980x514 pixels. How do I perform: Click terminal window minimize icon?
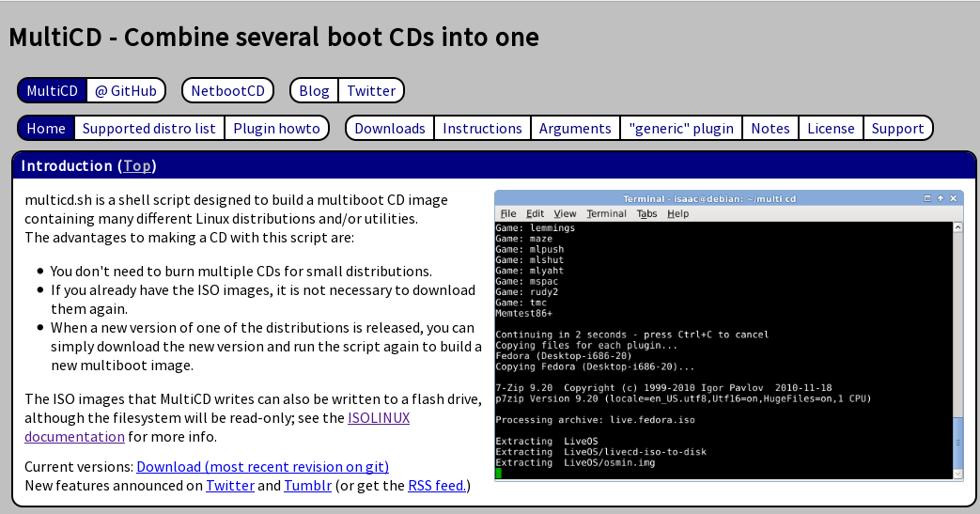[927, 198]
